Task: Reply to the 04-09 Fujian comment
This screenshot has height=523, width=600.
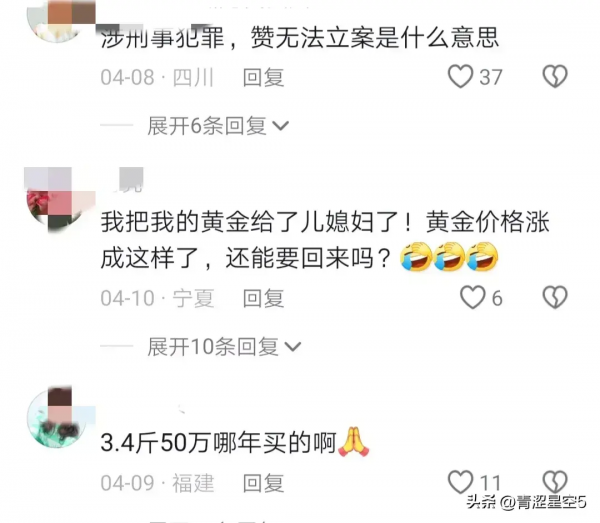Action: point(263,483)
